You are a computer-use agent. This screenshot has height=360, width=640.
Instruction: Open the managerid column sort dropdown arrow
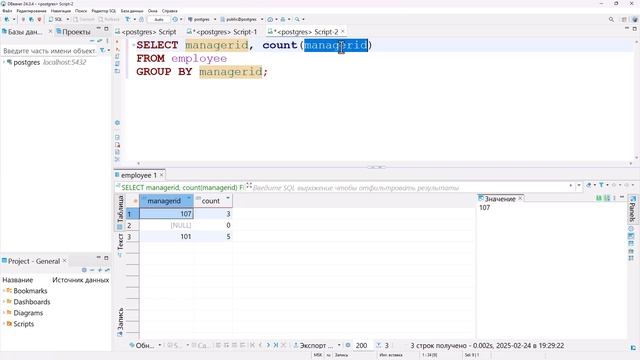point(189,199)
